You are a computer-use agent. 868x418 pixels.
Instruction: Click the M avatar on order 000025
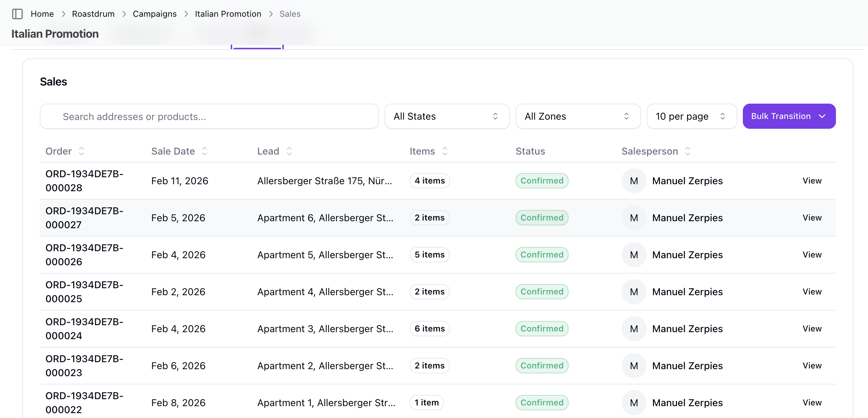pyautogui.click(x=634, y=292)
